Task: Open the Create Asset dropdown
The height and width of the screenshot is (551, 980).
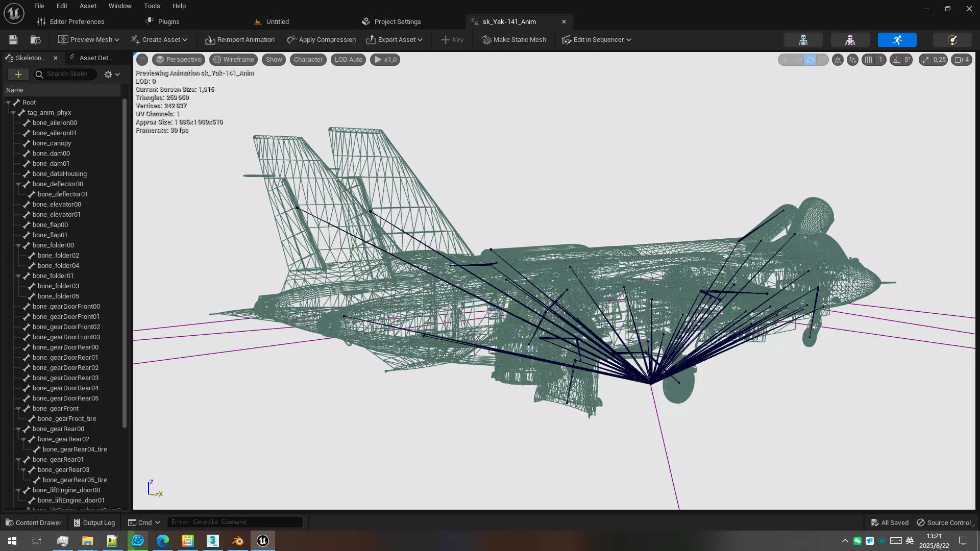Action: pyautogui.click(x=159, y=40)
